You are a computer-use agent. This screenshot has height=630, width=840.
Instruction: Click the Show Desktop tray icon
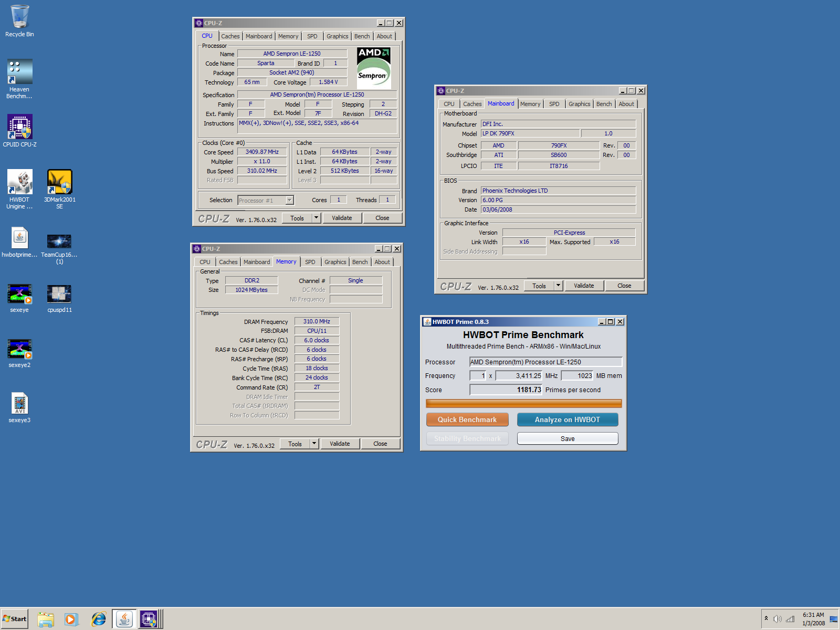[x=834, y=619]
